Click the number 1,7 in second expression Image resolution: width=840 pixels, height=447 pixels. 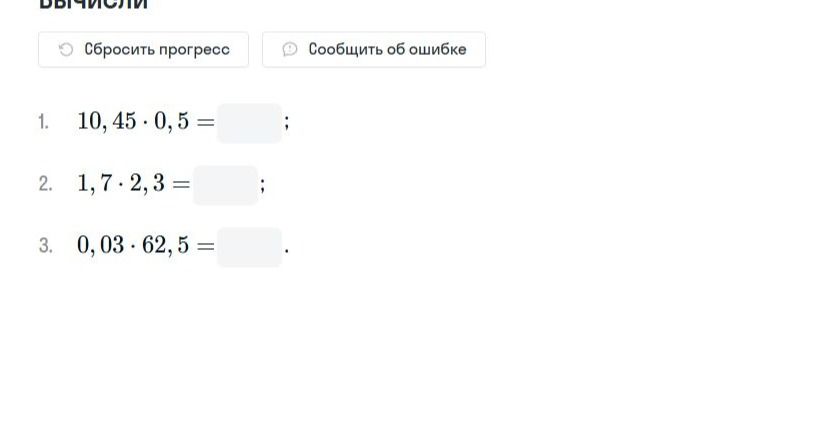[95, 184]
